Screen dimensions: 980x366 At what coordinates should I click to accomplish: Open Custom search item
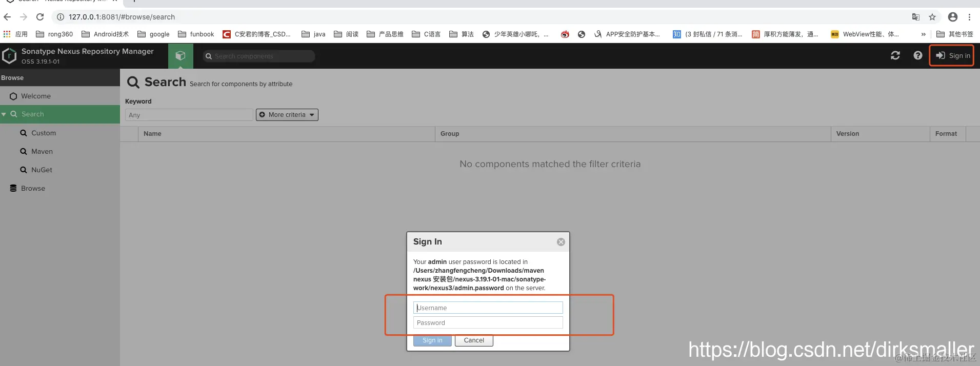pyautogui.click(x=60, y=133)
